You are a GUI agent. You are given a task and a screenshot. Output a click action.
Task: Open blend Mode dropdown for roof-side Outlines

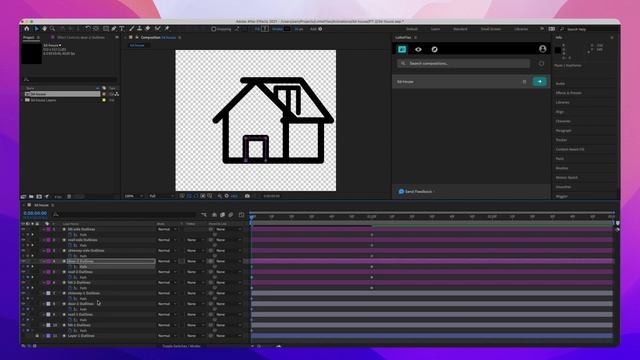[167, 240]
